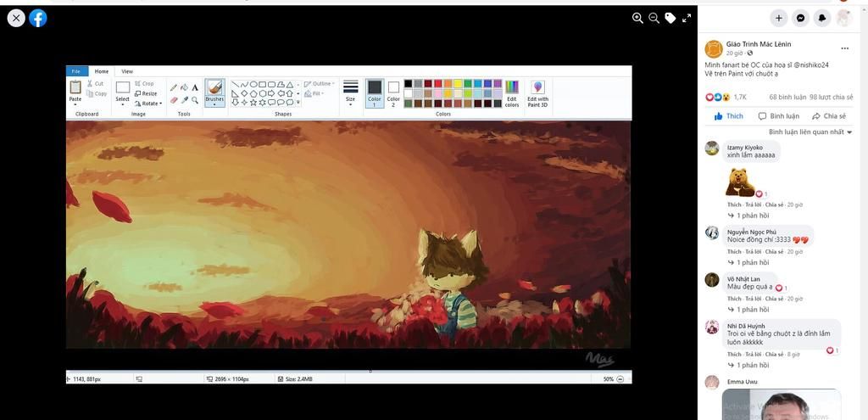The height and width of the screenshot is (420, 868).
Task: Open the Brushes dropdown in Paint
Action: click(x=214, y=92)
